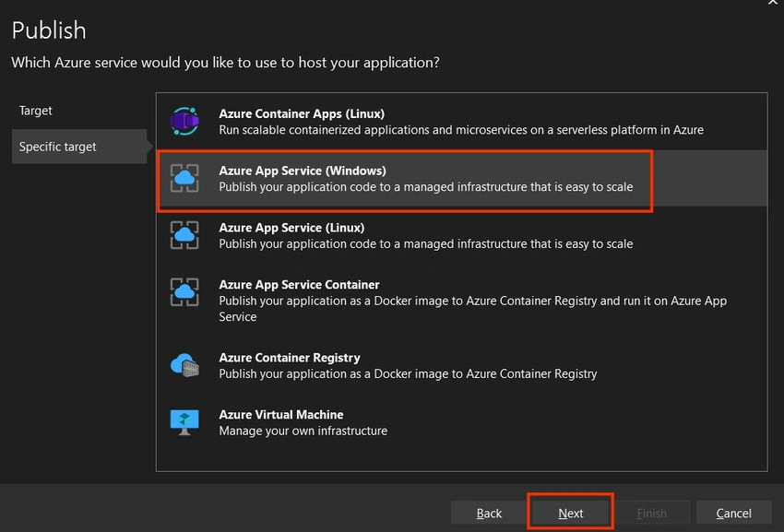
Task: Select the Azure App Service Container title
Action: point(299,285)
